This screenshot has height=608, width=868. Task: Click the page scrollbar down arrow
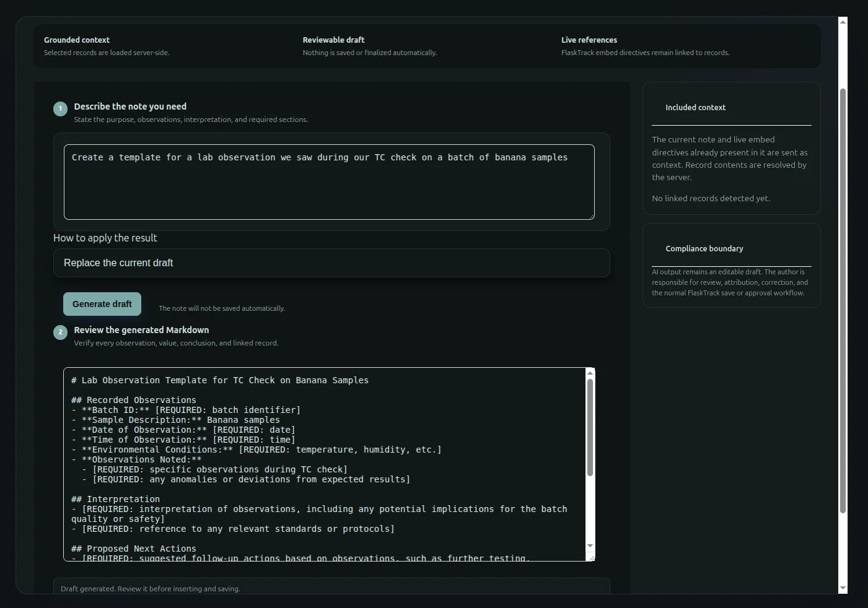[x=843, y=588]
